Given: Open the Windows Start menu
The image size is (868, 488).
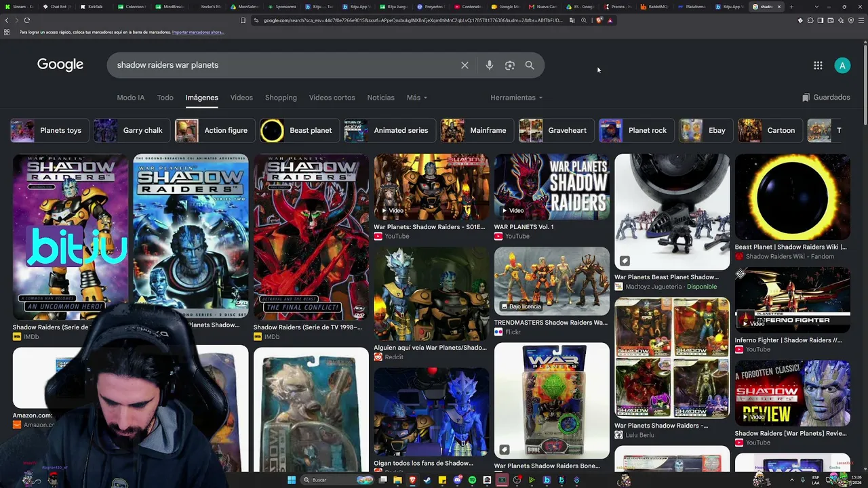Looking at the screenshot, I should [292, 480].
